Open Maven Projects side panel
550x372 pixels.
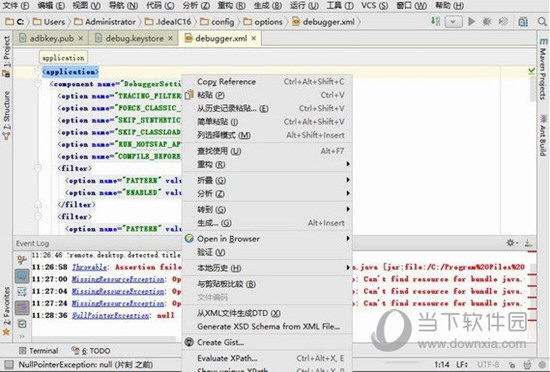[x=543, y=68]
